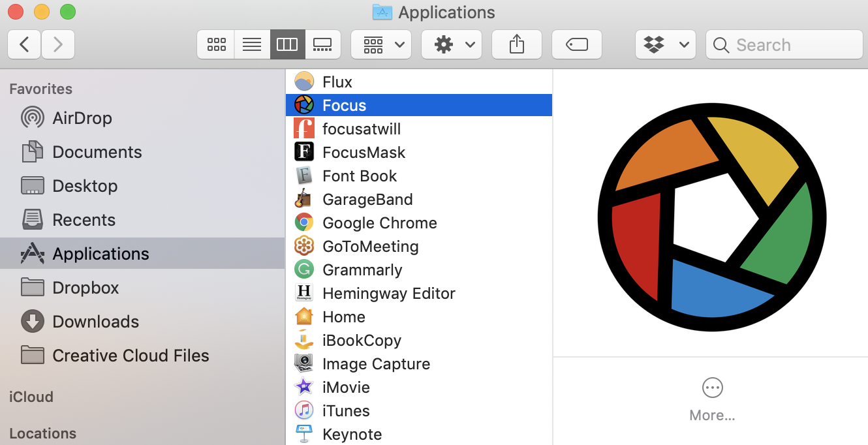
Task: Select the Google Chrome icon
Action: [x=304, y=222]
